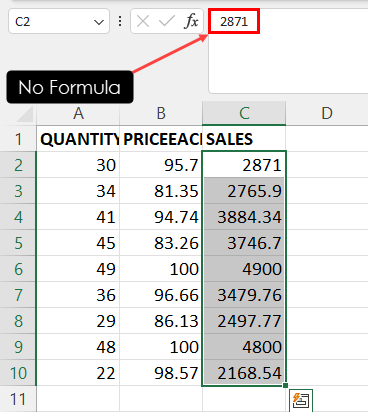
Task: Select row 4 header
Action: [x=18, y=217]
